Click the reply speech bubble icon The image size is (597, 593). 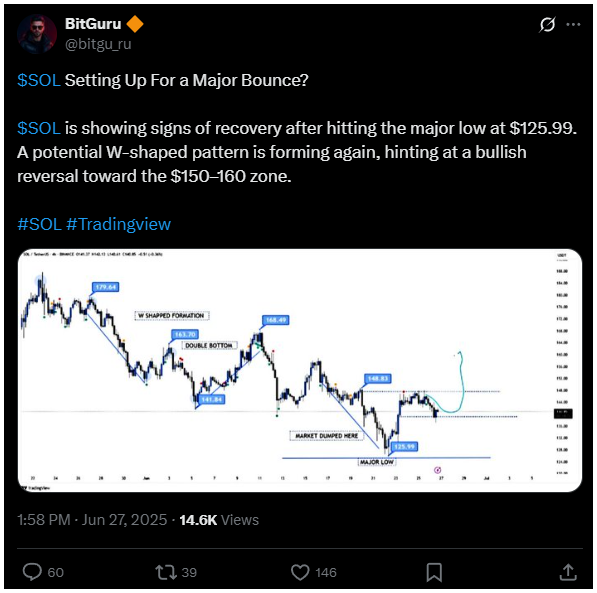pos(32,572)
